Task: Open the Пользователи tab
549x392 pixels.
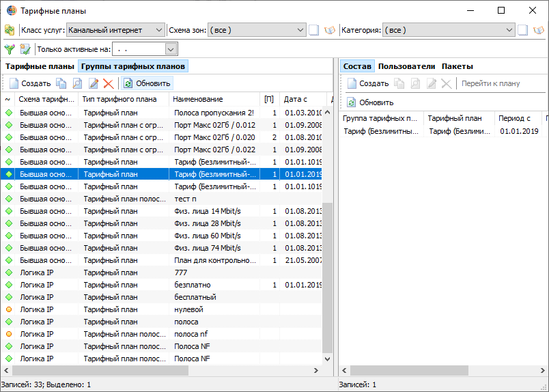Action: point(406,66)
